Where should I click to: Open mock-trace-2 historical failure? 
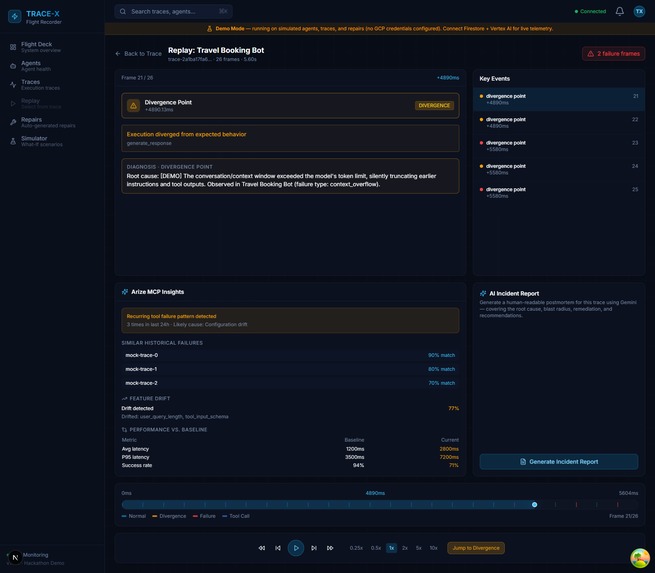290,383
